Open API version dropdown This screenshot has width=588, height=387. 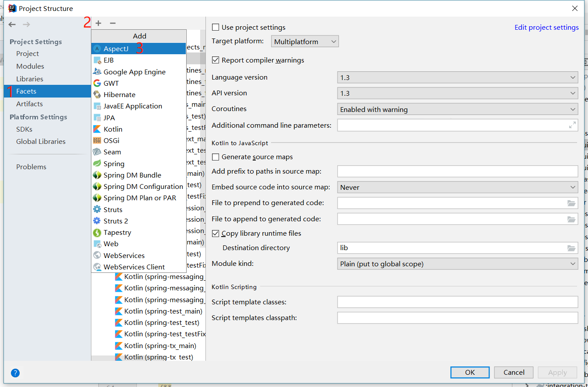pyautogui.click(x=458, y=93)
